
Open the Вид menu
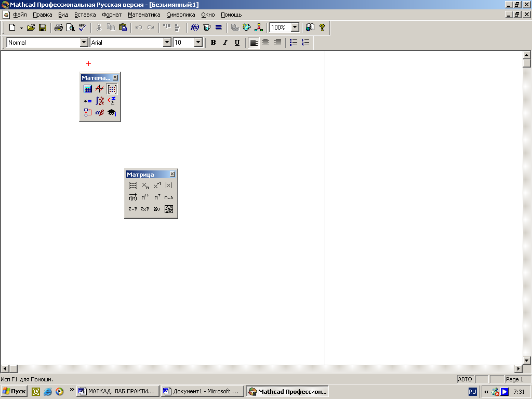click(63, 15)
